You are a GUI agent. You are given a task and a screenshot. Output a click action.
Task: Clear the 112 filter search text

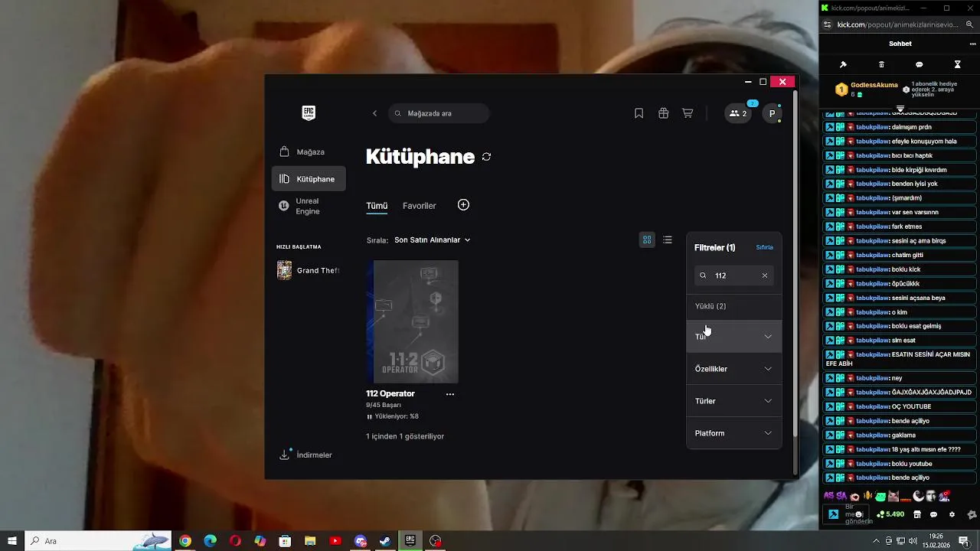click(x=764, y=275)
